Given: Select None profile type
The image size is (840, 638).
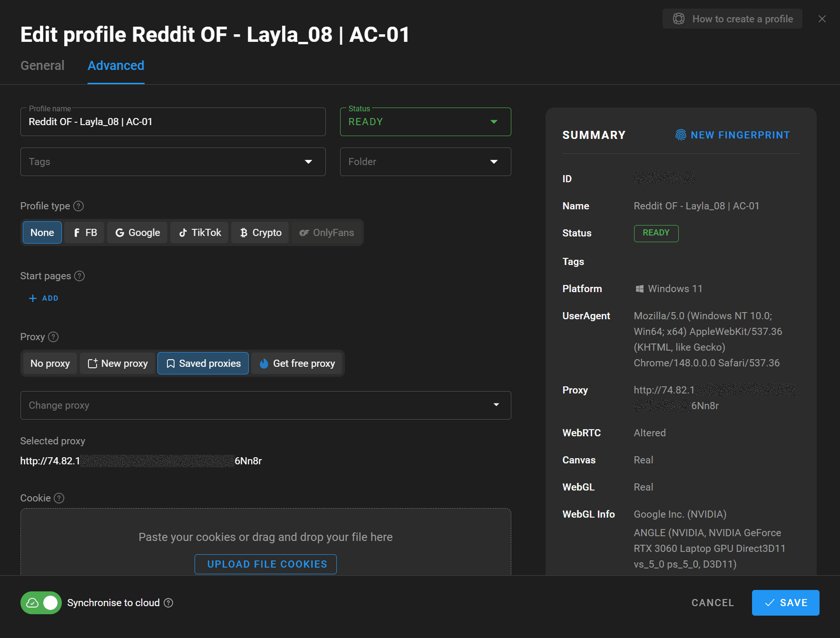Looking at the screenshot, I should 42,233.
